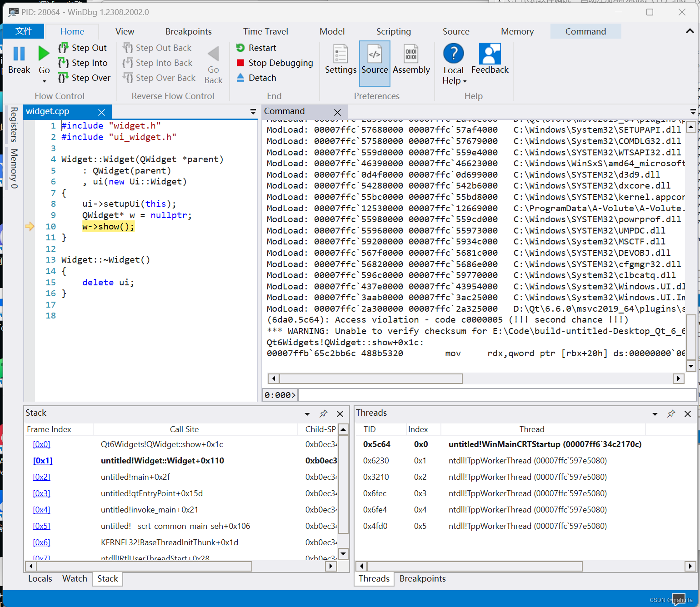Screen dimensions: 700x607
Task: Toggle Source mode preference
Action: click(x=375, y=63)
